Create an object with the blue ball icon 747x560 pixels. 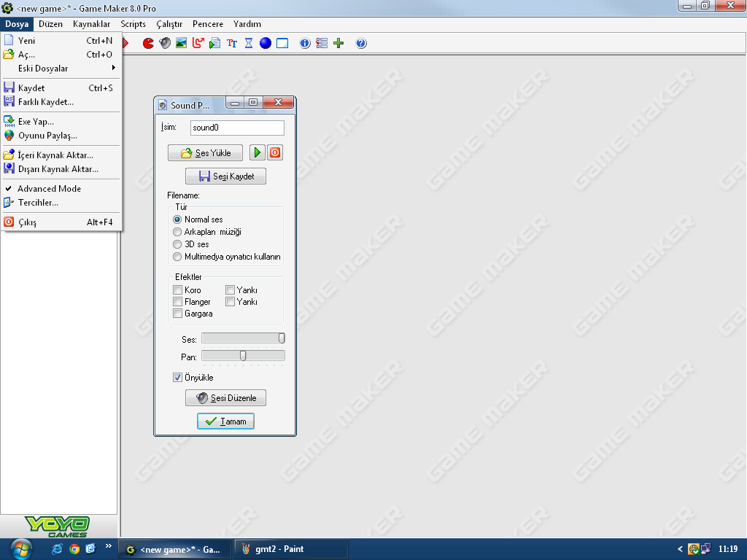[266, 43]
